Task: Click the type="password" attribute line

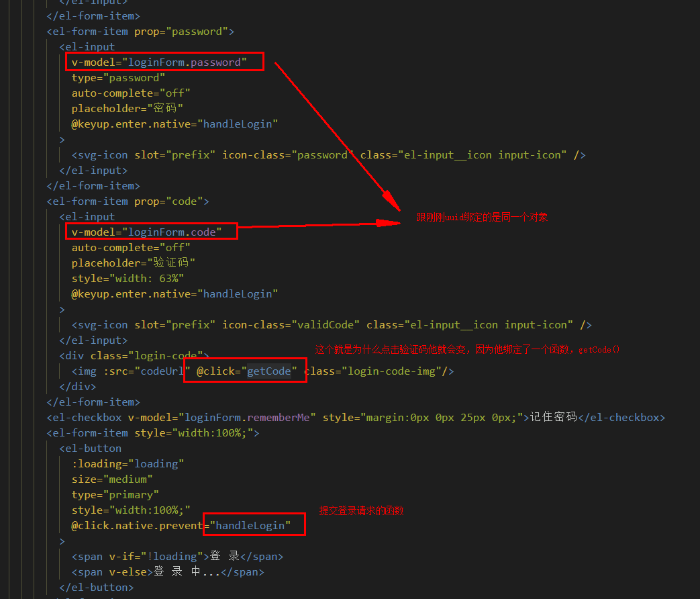Action: coord(118,78)
